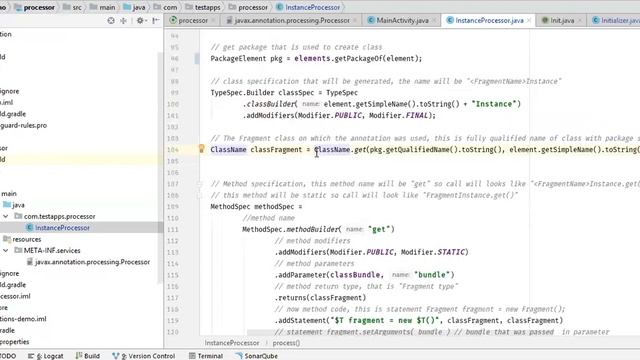The width and height of the screenshot is (640, 360).
Task: Click line number 104 in gutter
Action: (173, 150)
